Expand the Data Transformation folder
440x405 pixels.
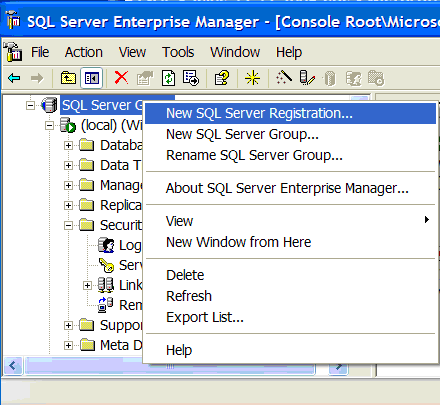pyautogui.click(x=68, y=166)
